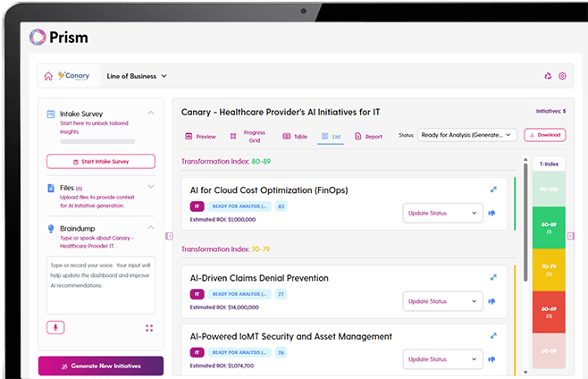Open the settings gear icon
The image size is (588, 379).
point(562,76)
